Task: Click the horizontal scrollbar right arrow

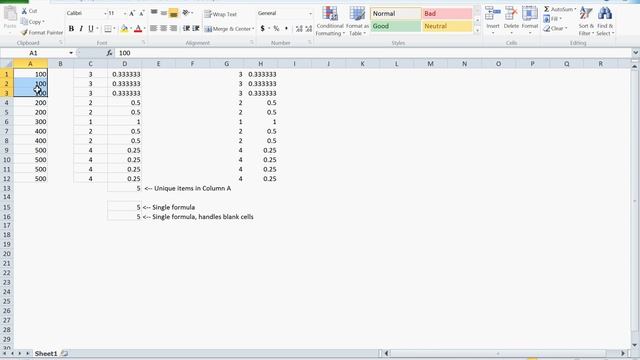Action: pos(623,353)
